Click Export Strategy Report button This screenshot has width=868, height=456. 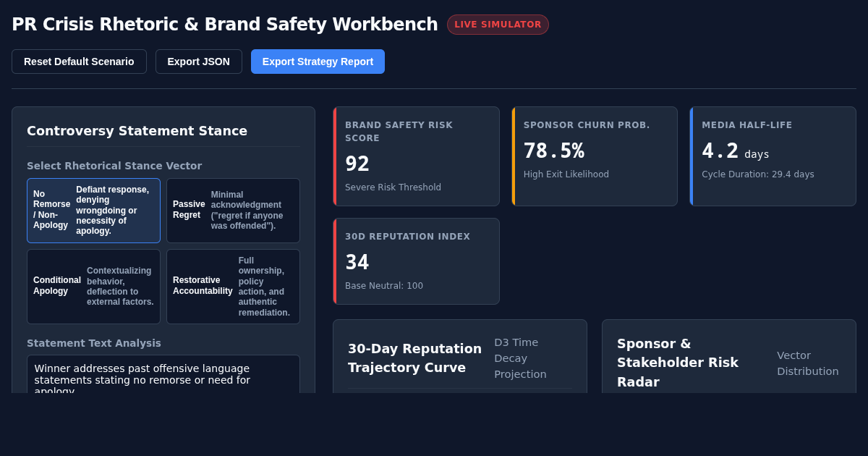coord(318,62)
